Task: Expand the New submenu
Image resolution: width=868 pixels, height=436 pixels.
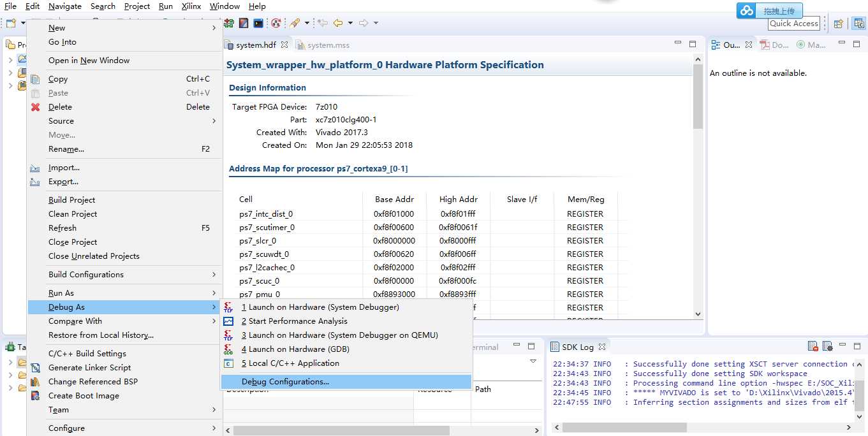Action: [x=124, y=28]
